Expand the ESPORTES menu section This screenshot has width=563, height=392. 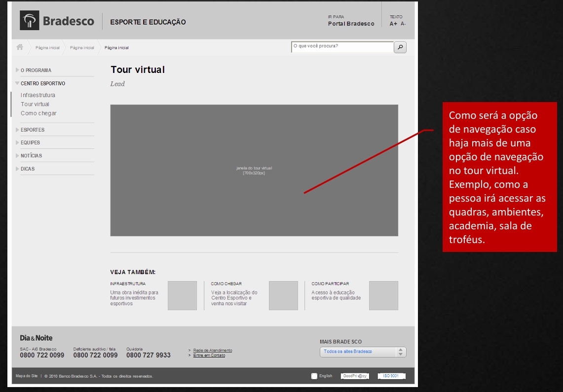click(x=17, y=130)
